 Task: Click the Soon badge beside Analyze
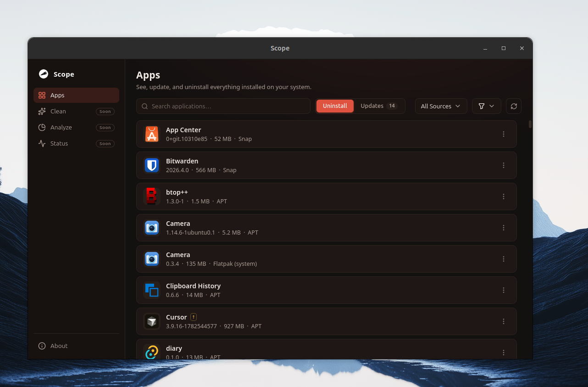tap(105, 128)
